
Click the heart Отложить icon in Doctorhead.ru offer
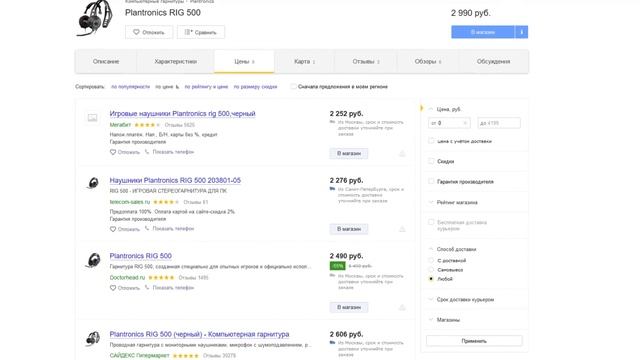click(x=113, y=288)
